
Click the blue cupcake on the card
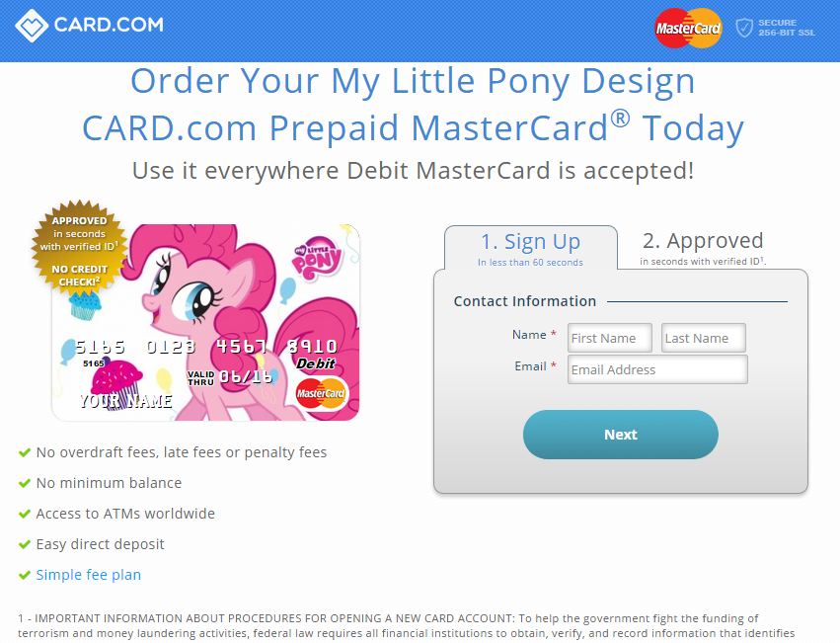tap(85, 305)
